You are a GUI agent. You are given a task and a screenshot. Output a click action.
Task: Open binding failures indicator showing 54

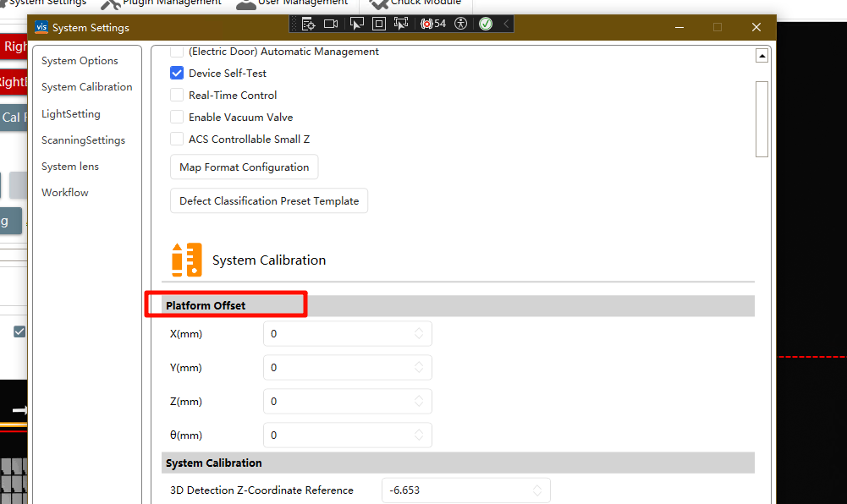[433, 24]
